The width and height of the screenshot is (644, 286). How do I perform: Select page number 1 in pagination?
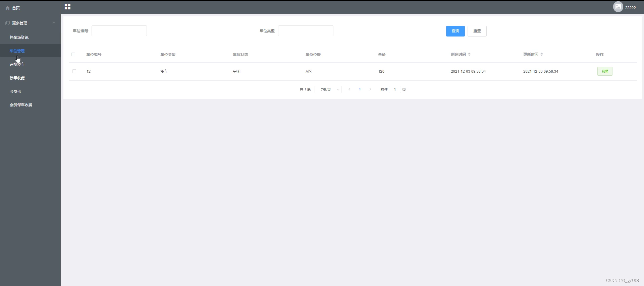pos(360,89)
